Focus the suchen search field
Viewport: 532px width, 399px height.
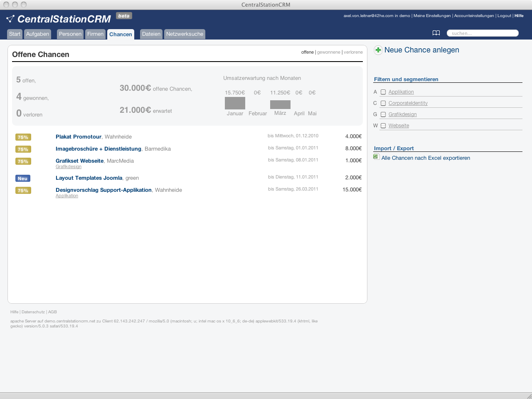pos(483,33)
